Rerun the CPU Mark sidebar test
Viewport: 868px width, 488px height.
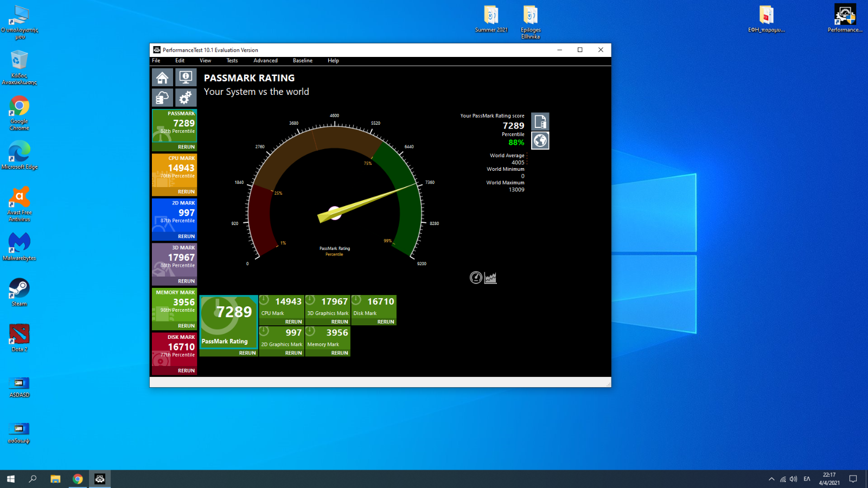pyautogui.click(x=186, y=192)
